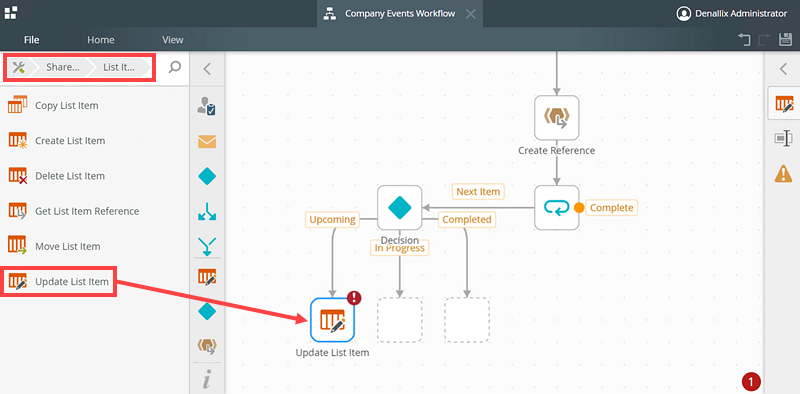The image size is (800, 394).
Task: Pick the Split arrows favorite icon
Action: [x=207, y=211]
